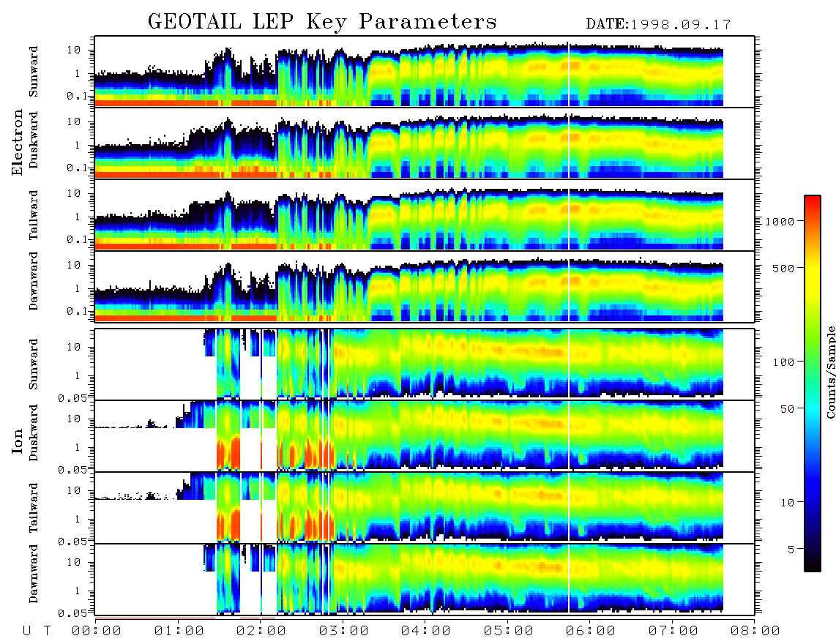Click inside the Ion Sunward spectrogram panel
836x644 pixels.
425,364
